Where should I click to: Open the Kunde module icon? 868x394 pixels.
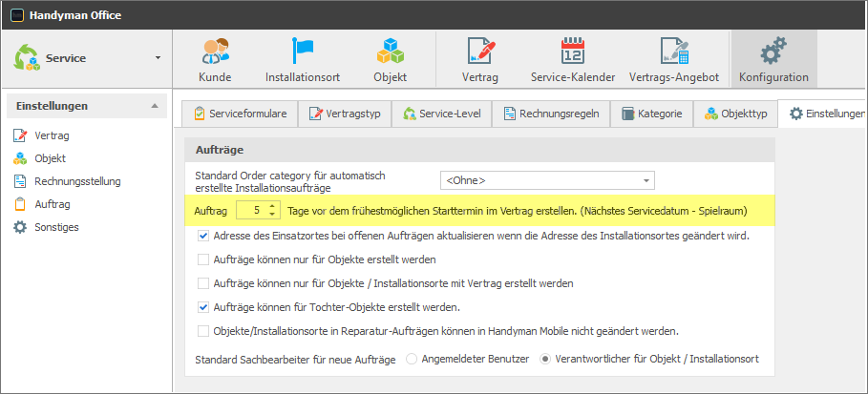tap(215, 52)
